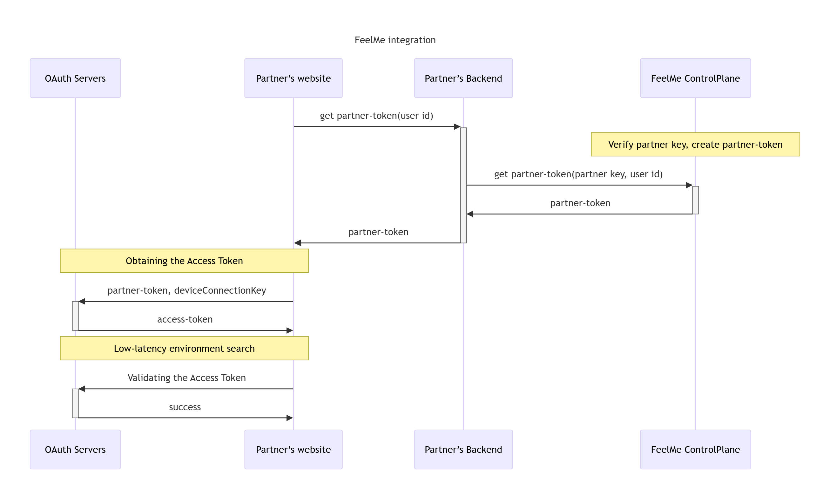This screenshot has width=830, height=504.
Task: Click the top OAuth Servers participant box
Action: (x=75, y=78)
